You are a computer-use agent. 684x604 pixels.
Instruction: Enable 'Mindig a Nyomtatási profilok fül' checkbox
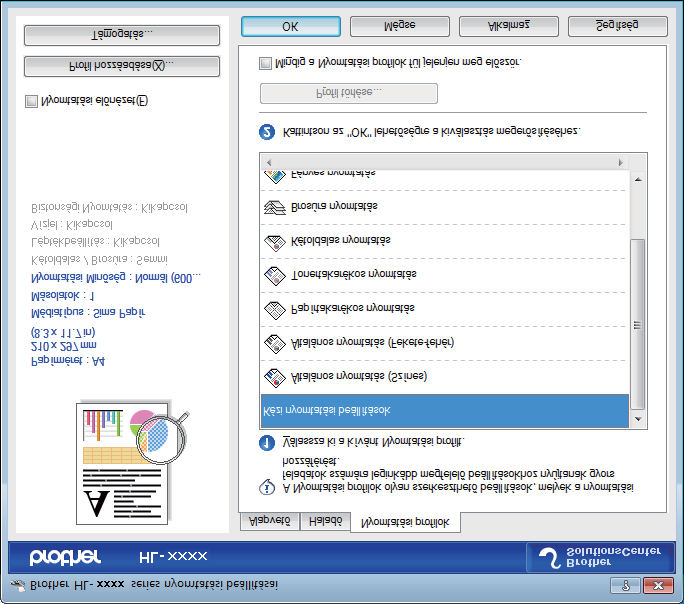pyautogui.click(x=265, y=63)
